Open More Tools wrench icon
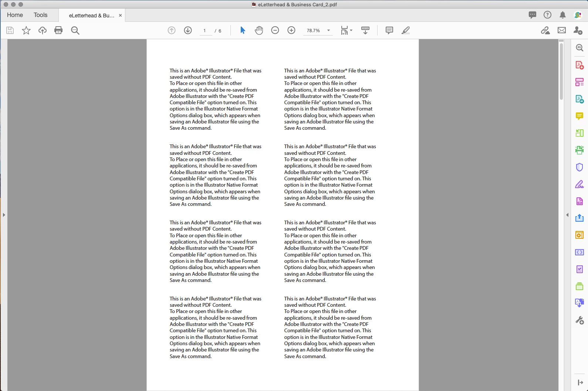 tap(579, 320)
